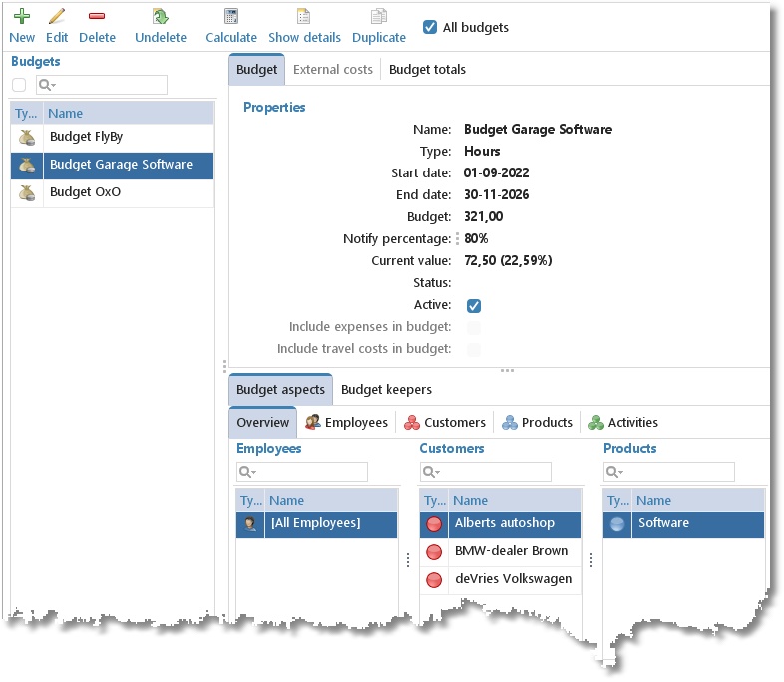Select the [All Employees] row

(316, 524)
